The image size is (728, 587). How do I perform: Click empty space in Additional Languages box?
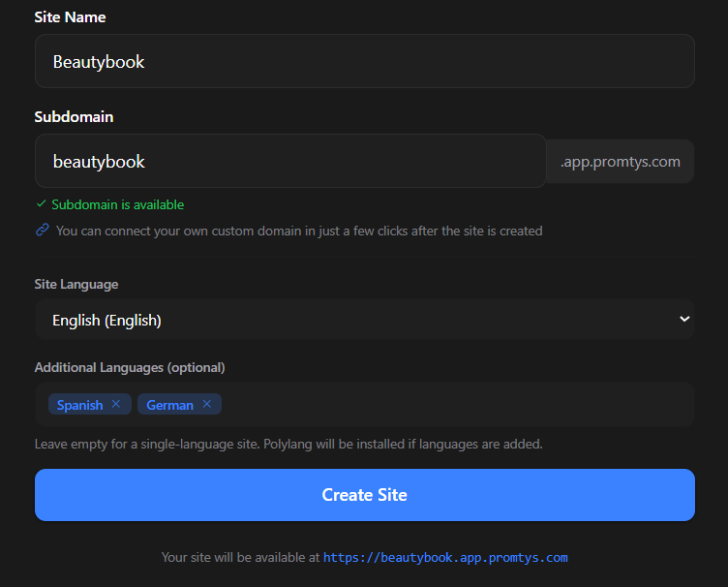click(455, 405)
